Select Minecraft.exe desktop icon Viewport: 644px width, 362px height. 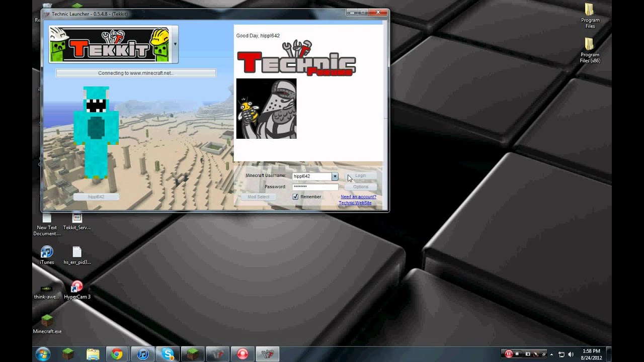tap(47, 324)
